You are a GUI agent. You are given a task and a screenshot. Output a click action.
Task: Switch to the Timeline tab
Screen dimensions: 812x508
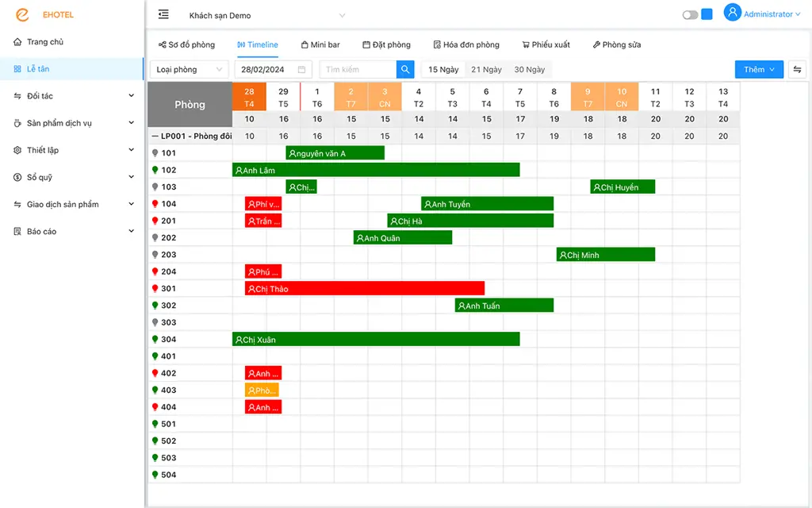click(x=258, y=44)
